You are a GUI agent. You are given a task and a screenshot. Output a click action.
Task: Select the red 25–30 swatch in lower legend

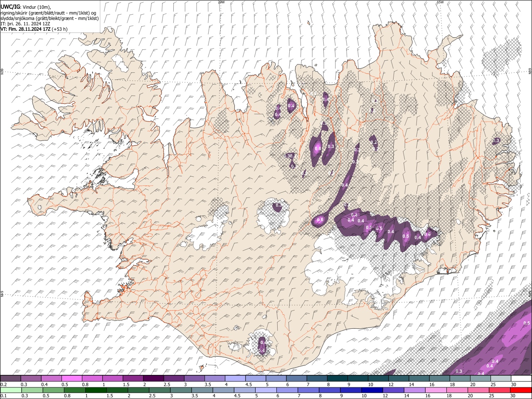click(500, 390)
